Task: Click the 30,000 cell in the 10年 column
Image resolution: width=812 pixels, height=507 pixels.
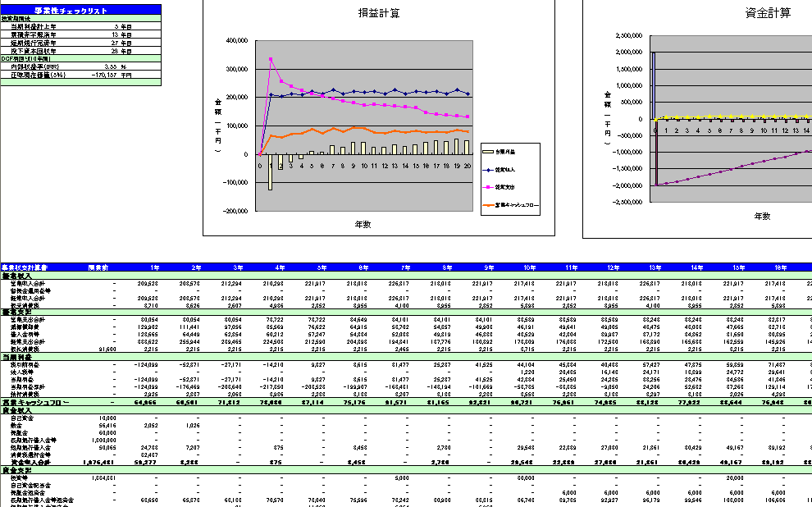Action: pyautogui.click(x=526, y=478)
